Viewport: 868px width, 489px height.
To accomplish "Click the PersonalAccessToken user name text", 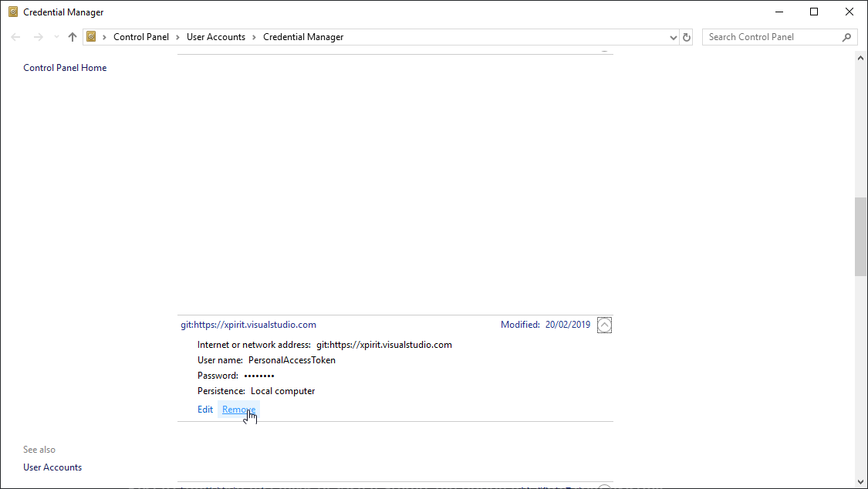I will click(x=292, y=360).
